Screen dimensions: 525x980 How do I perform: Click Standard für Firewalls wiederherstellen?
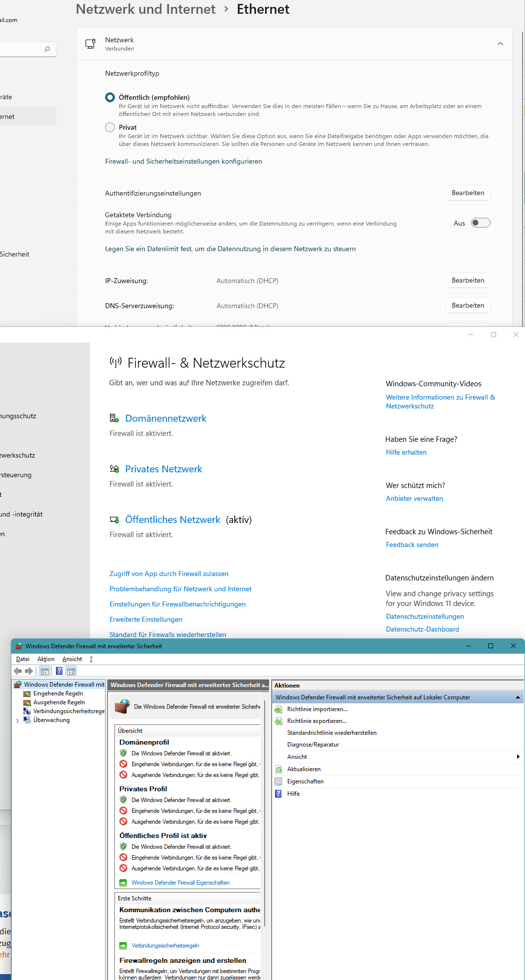coord(168,634)
